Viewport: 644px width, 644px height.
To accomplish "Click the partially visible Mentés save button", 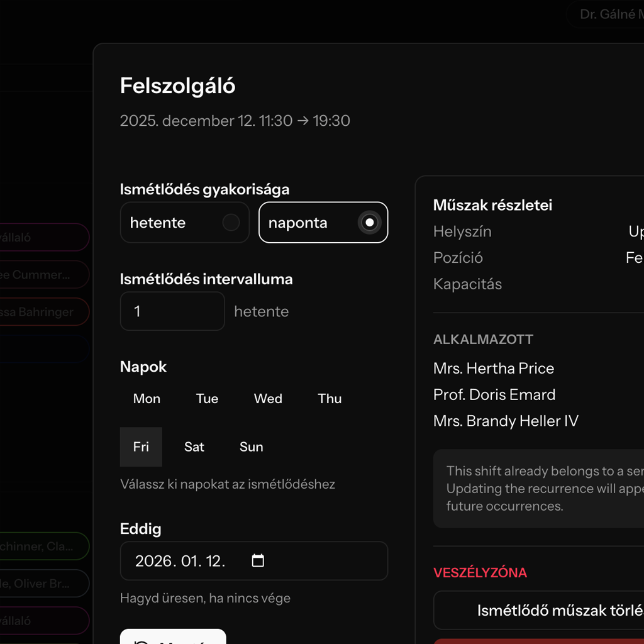I will pyautogui.click(x=173, y=637).
